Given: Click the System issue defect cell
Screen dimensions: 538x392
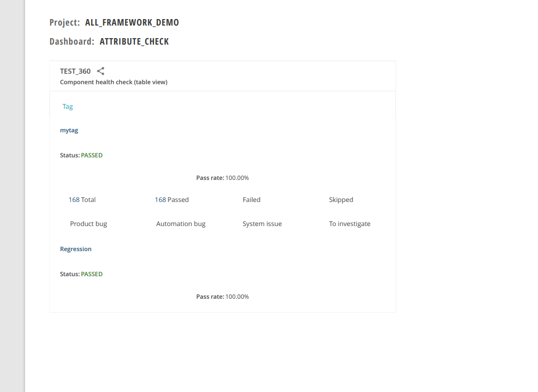Looking at the screenshot, I should (x=262, y=224).
